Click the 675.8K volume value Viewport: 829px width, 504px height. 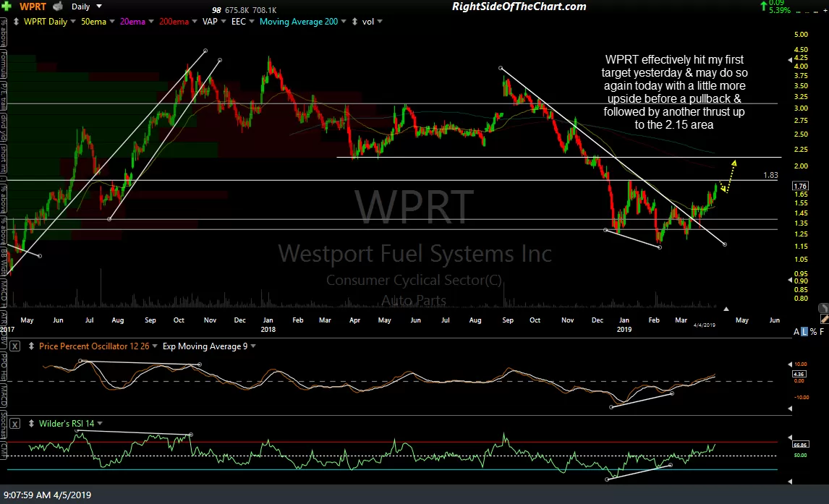(x=237, y=10)
